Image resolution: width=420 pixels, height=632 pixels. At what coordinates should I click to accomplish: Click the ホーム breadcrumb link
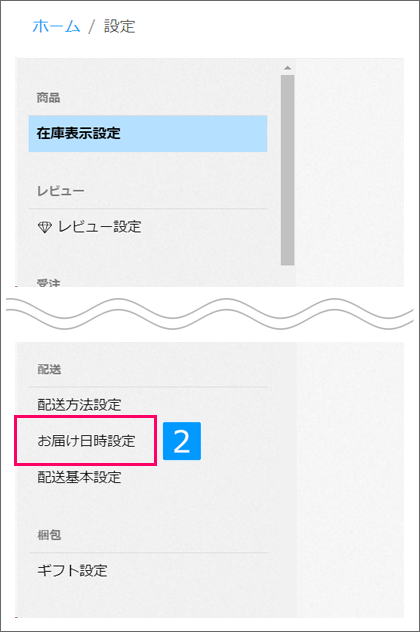[x=56, y=27]
